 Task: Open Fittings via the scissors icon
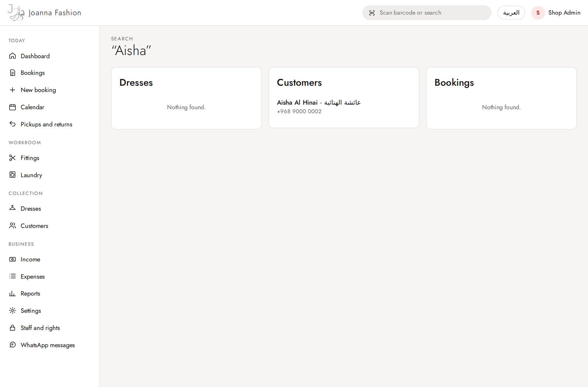coord(12,158)
